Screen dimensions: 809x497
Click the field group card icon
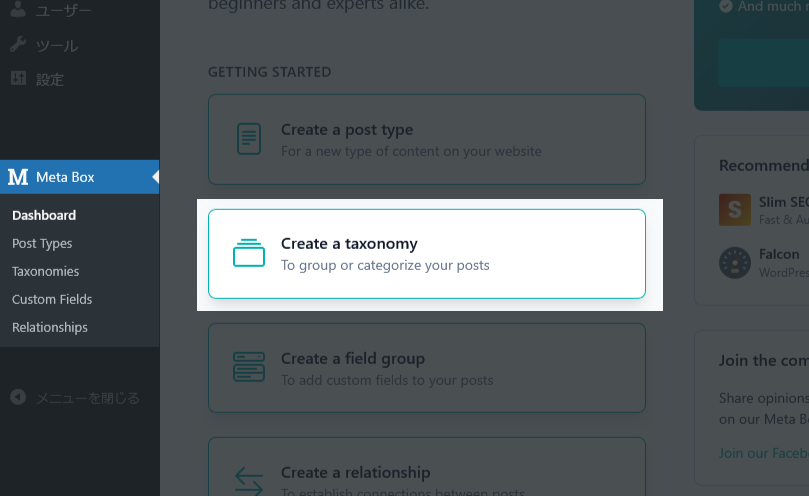click(248, 367)
